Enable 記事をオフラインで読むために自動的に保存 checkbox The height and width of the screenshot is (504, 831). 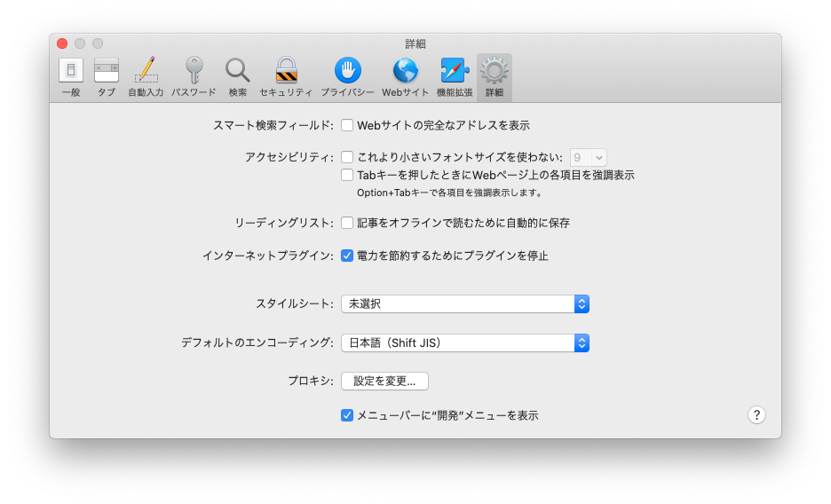(347, 223)
